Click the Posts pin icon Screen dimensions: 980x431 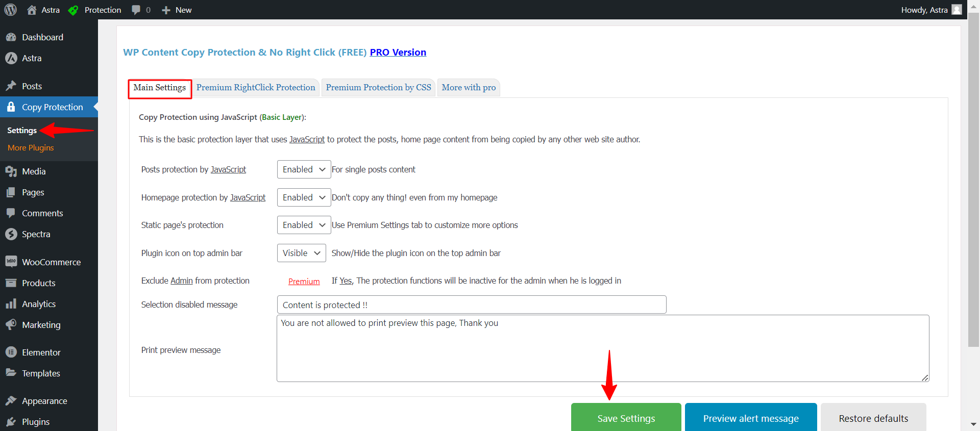[x=11, y=86]
